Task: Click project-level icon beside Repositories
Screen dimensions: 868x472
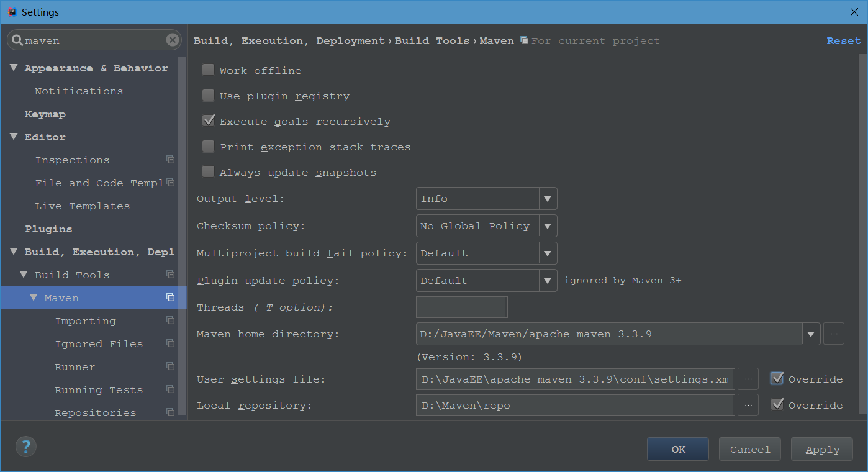Action: pos(170,412)
